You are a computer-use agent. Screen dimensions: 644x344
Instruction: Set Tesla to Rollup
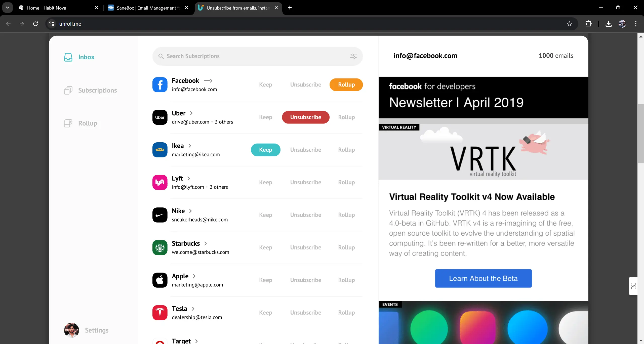(346, 313)
